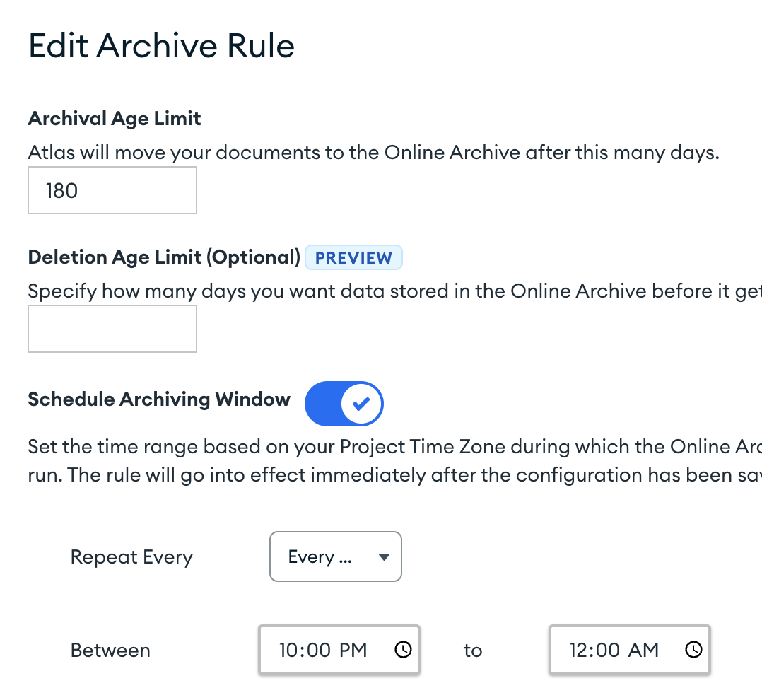Click the Repeat Every label
Image resolution: width=762 pixels, height=700 pixels.
(131, 557)
